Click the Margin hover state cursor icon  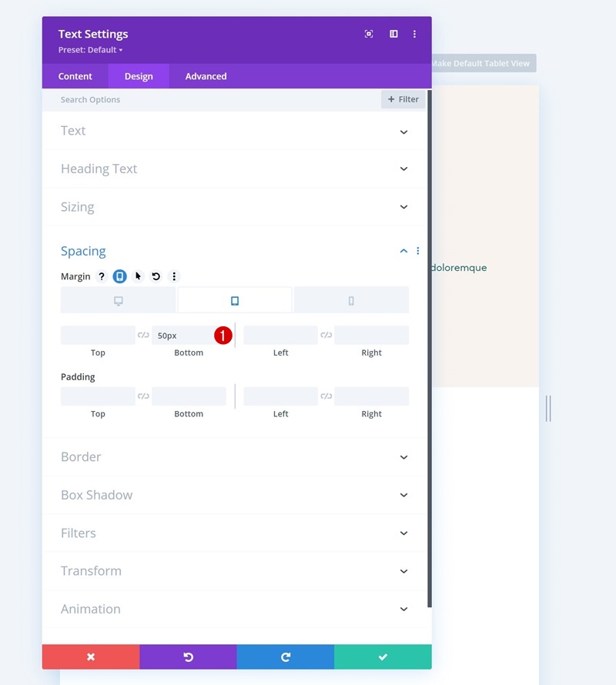click(138, 276)
